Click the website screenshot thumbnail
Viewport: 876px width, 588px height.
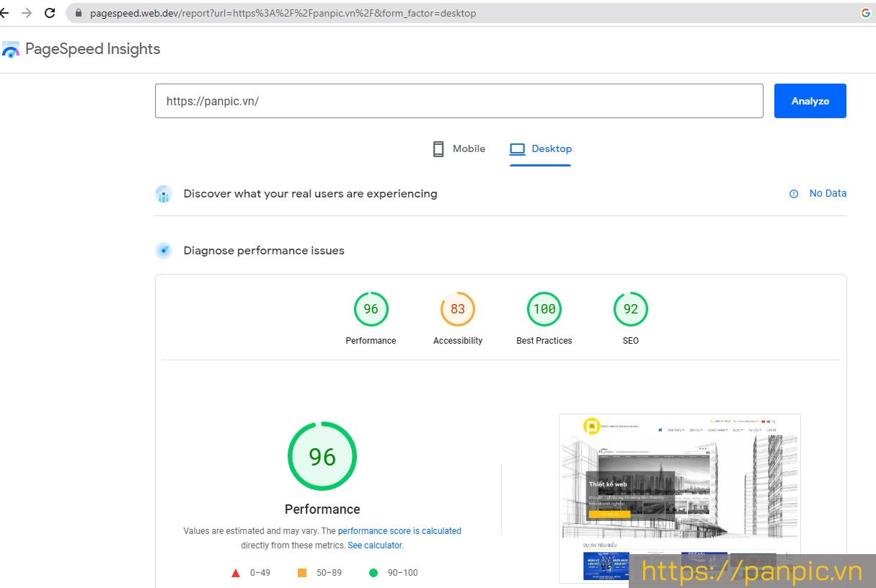[680, 497]
